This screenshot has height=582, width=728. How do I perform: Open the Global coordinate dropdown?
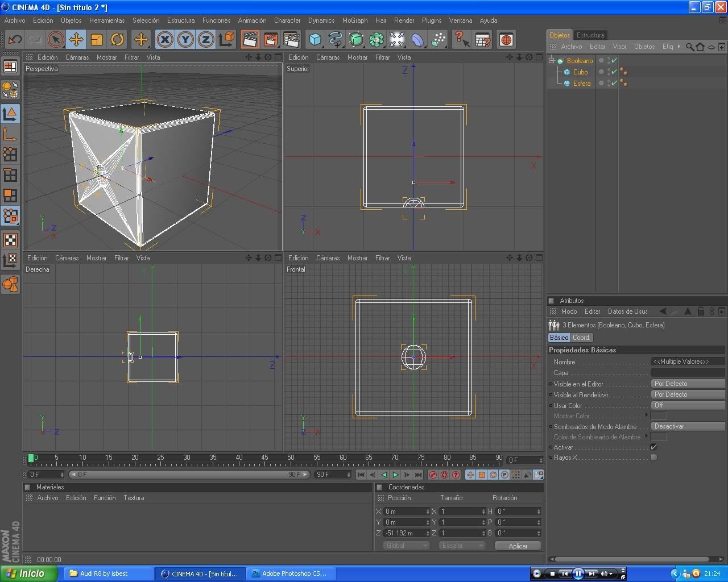406,546
